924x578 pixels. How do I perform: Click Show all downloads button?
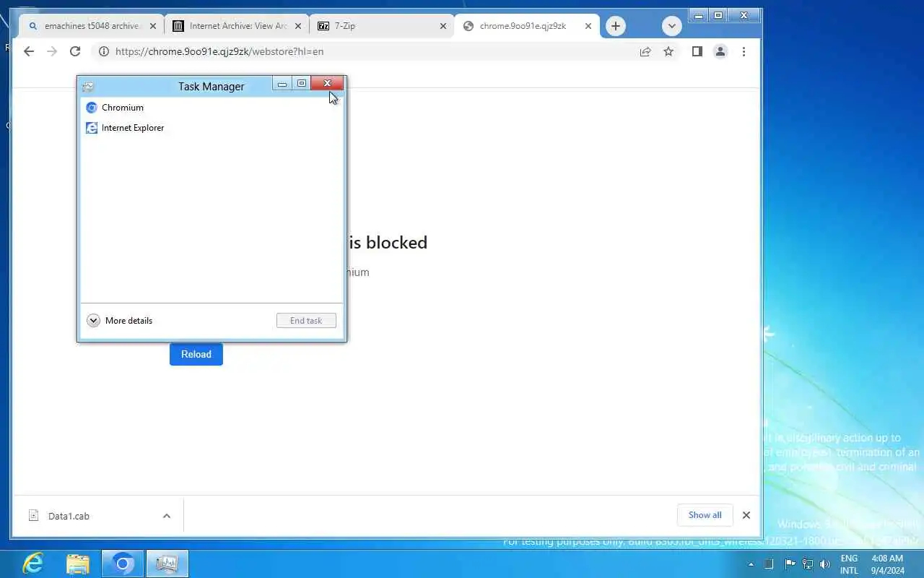(x=705, y=515)
